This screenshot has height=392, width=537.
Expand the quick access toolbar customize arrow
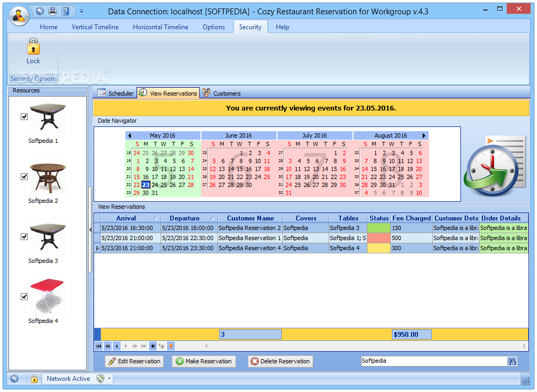[81, 11]
